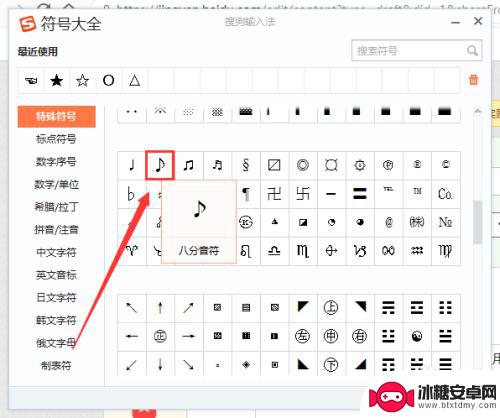Insert the pilcrow ¶ symbol
Image resolution: width=500 pixels, height=418 pixels.
point(246,194)
